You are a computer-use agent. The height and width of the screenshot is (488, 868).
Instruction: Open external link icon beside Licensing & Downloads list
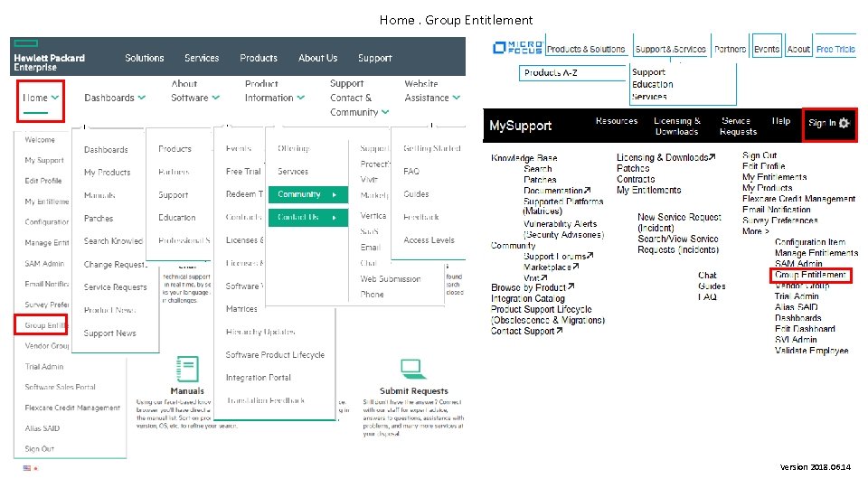(712, 157)
